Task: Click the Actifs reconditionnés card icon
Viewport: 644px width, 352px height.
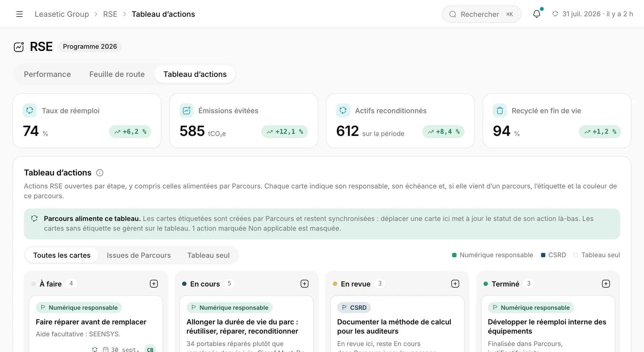Action: pos(343,110)
